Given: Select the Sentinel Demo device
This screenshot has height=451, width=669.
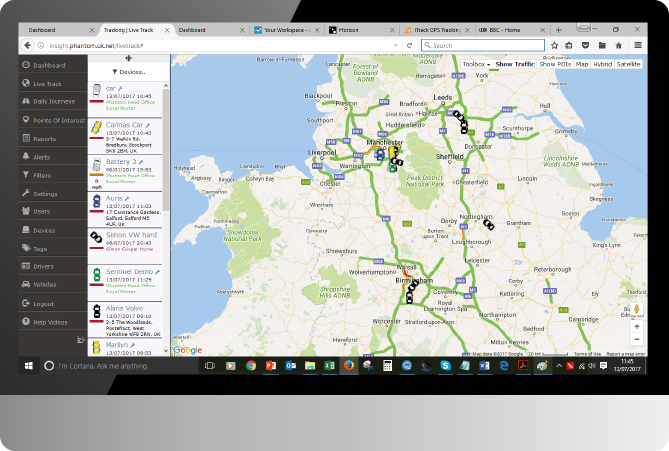Looking at the screenshot, I should pyautogui.click(x=126, y=283).
